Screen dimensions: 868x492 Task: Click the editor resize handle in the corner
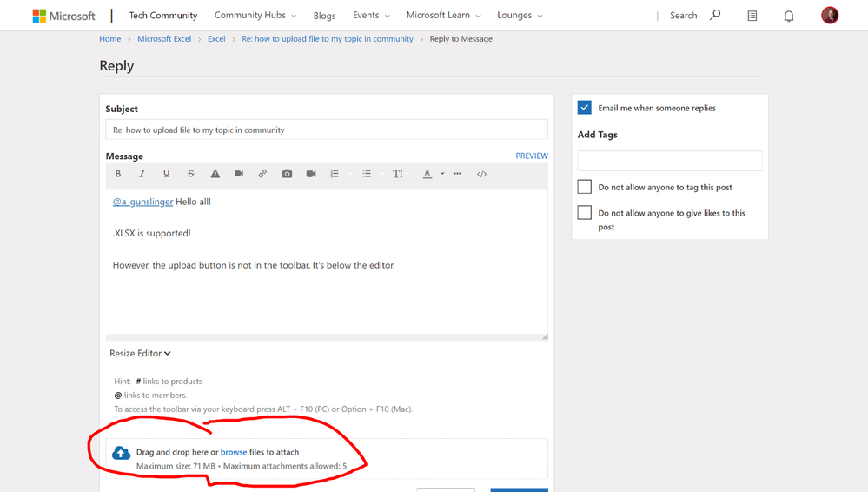tap(545, 336)
